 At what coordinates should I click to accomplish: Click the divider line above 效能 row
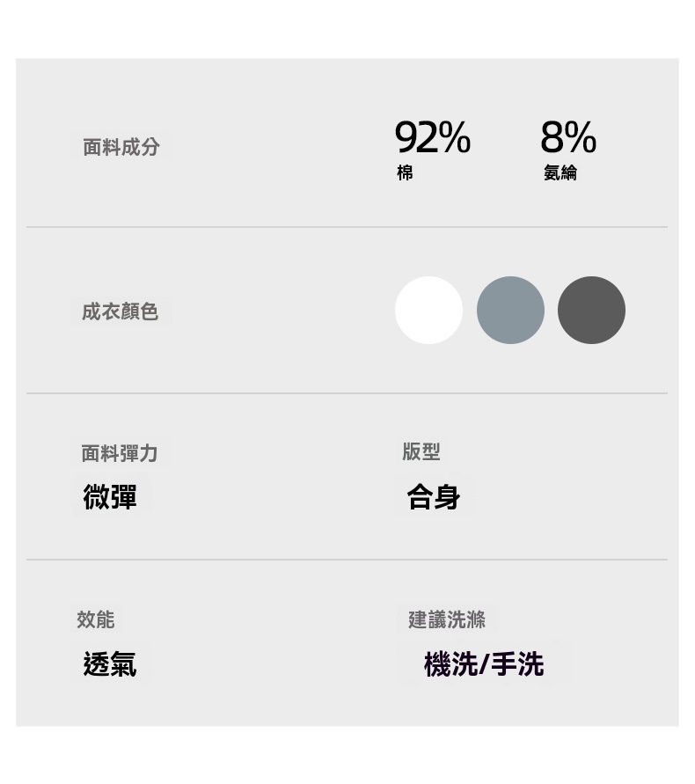pos(347,560)
